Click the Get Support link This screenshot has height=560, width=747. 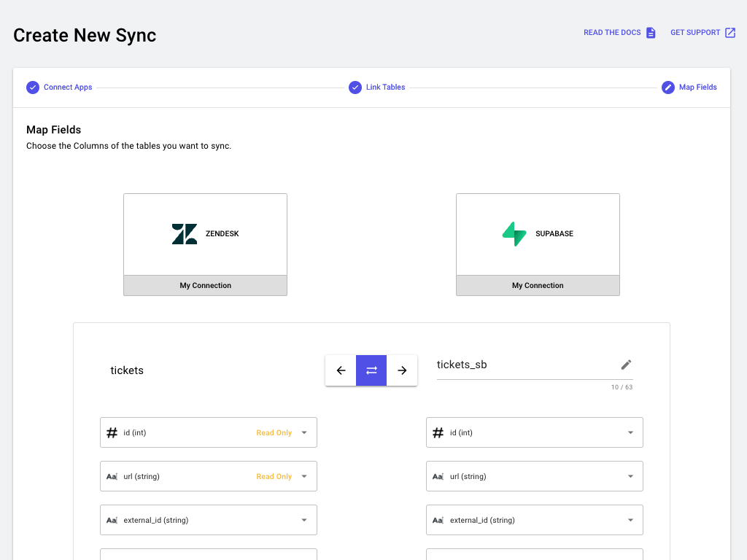coord(695,33)
